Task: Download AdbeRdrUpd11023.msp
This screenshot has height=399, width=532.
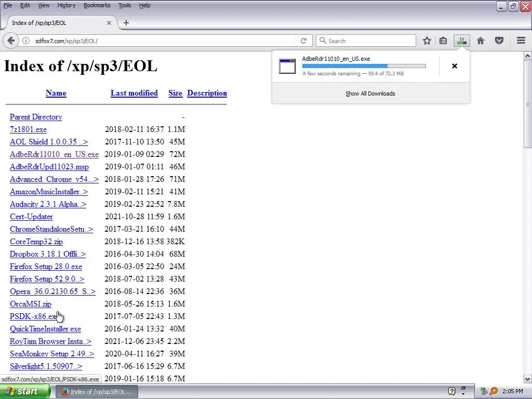Action: coord(49,167)
